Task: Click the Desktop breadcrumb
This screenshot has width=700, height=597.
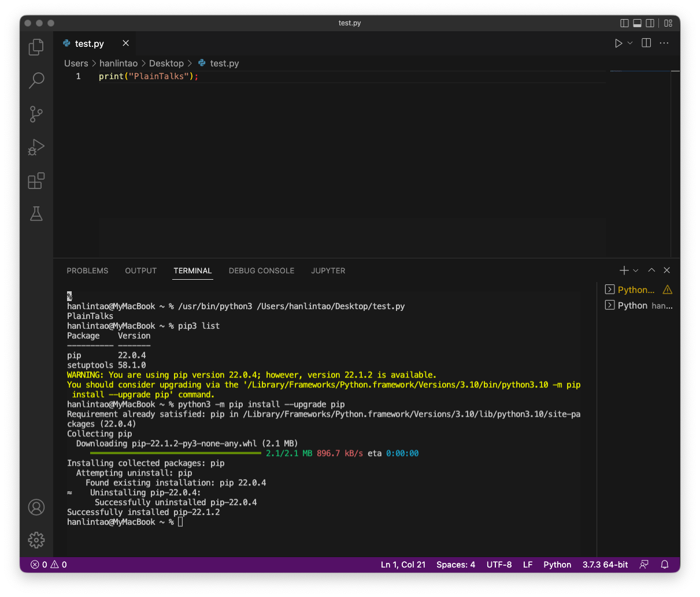Action: 166,64
